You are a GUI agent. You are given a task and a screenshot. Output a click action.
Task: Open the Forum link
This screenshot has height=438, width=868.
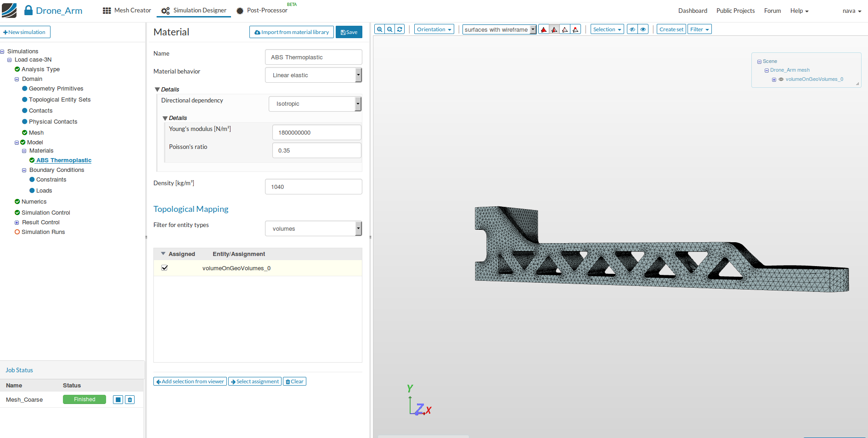[772, 11]
